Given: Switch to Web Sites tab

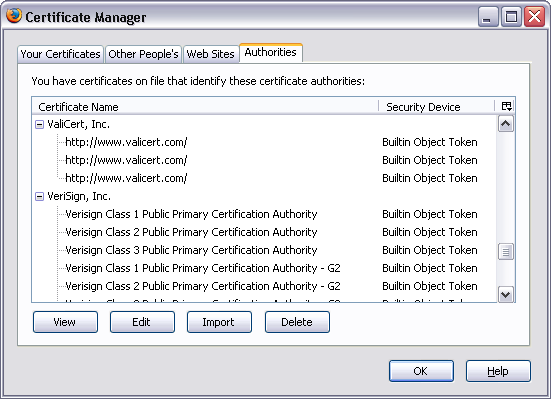Looking at the screenshot, I should pyautogui.click(x=210, y=54).
